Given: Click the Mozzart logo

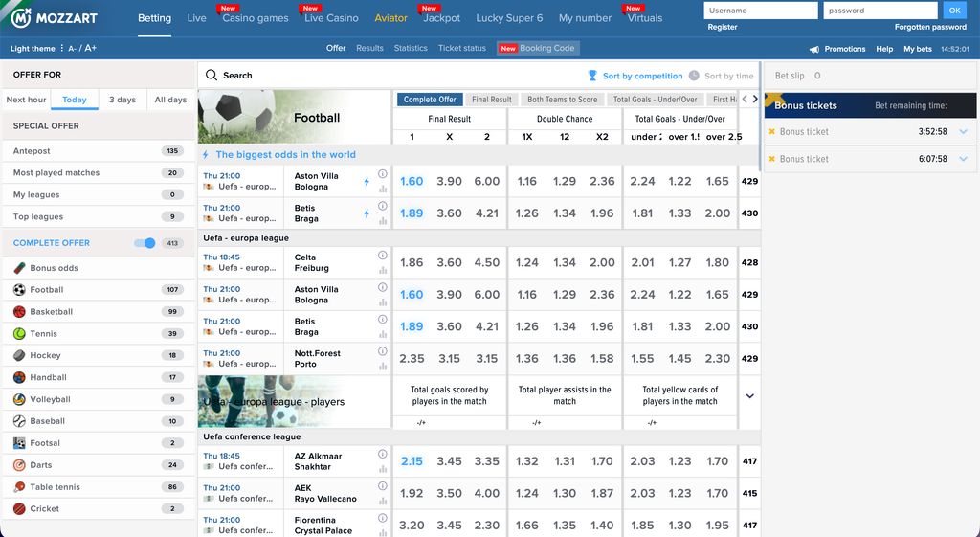Looking at the screenshot, I should click(x=55, y=18).
